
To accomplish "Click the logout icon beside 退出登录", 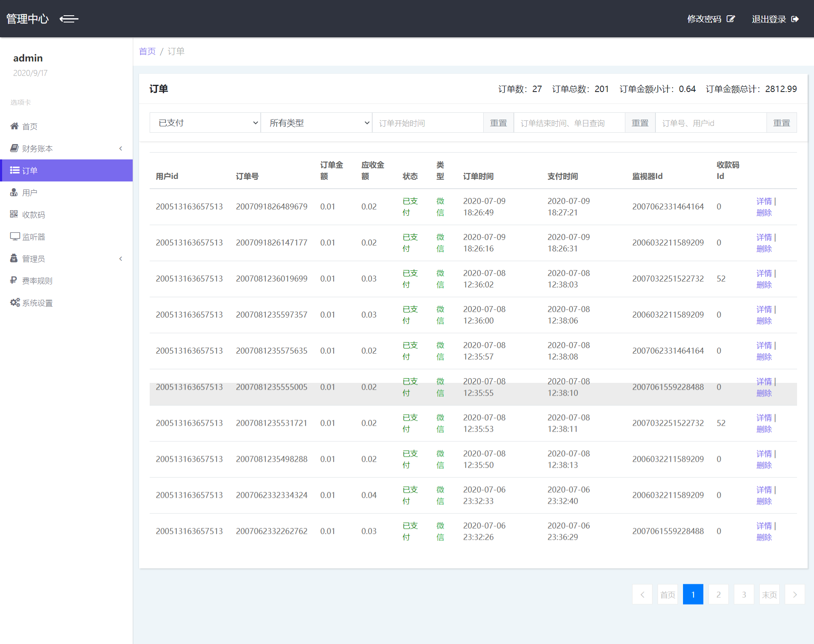I will pyautogui.click(x=795, y=19).
